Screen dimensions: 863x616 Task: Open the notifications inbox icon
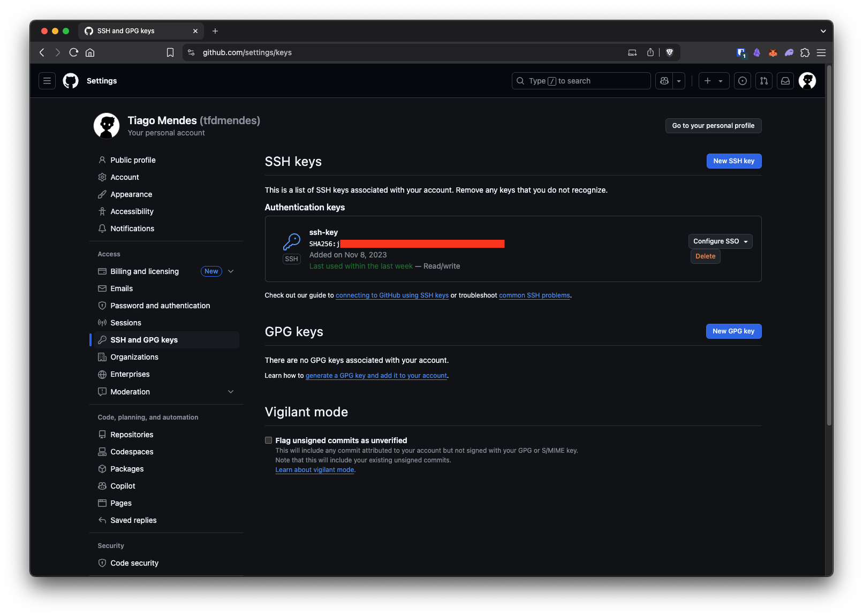785,81
